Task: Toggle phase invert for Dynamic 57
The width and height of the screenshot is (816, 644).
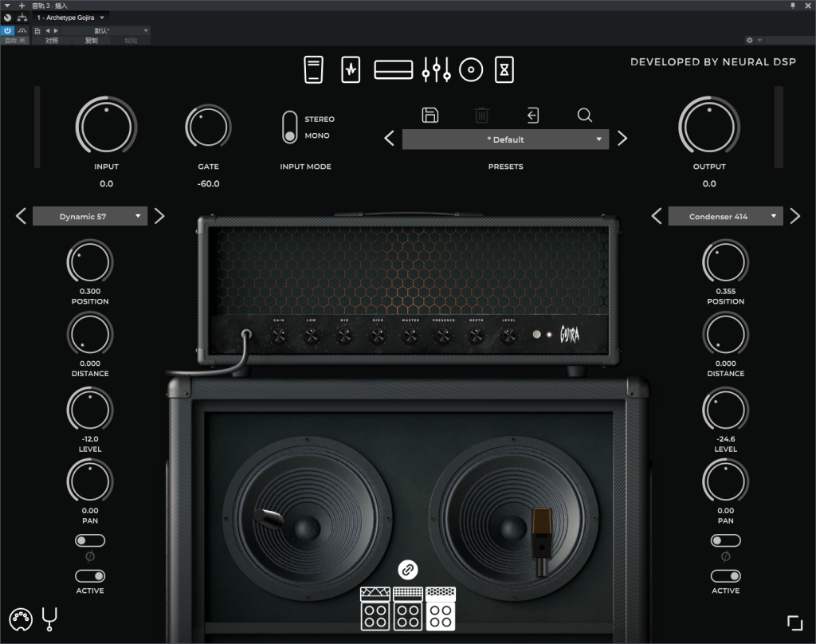Action: point(90,540)
